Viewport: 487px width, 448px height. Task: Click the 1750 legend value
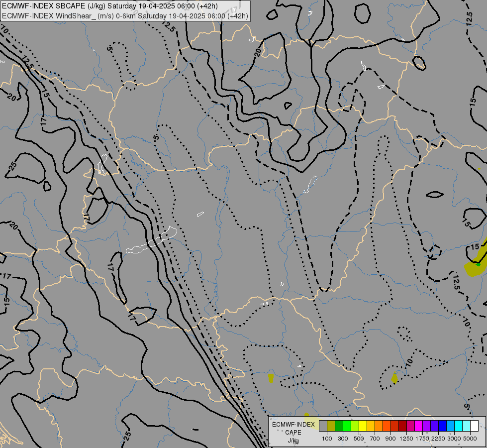tap(422, 439)
